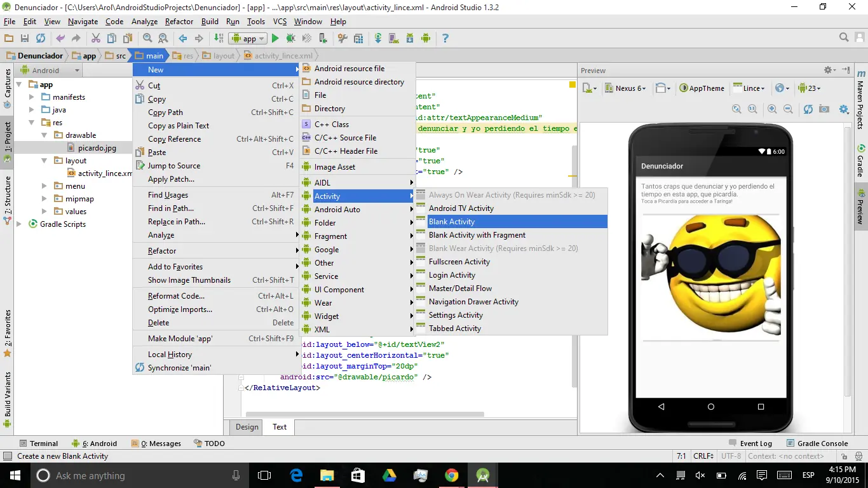This screenshot has width=868, height=488.
Task: Click the Debug bug icon
Action: [291, 39]
